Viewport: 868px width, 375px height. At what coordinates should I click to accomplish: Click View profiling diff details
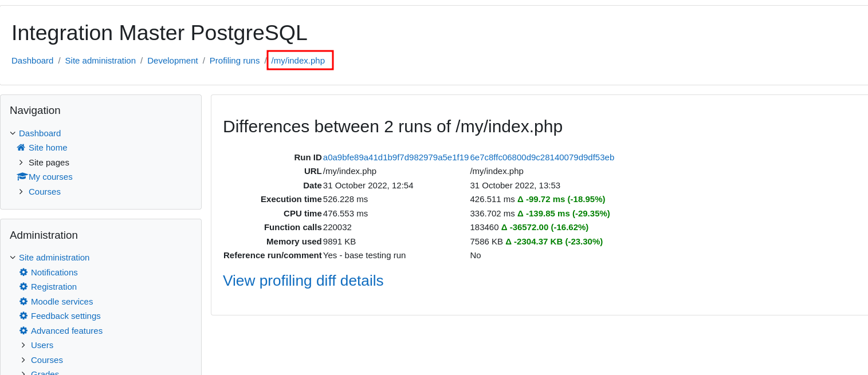[303, 281]
